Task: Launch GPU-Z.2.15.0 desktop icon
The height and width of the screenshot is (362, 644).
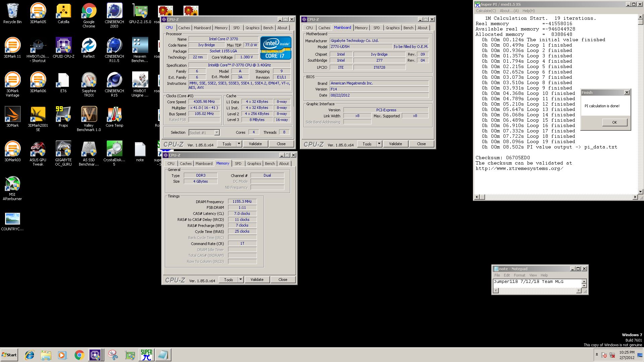Action: (x=140, y=13)
